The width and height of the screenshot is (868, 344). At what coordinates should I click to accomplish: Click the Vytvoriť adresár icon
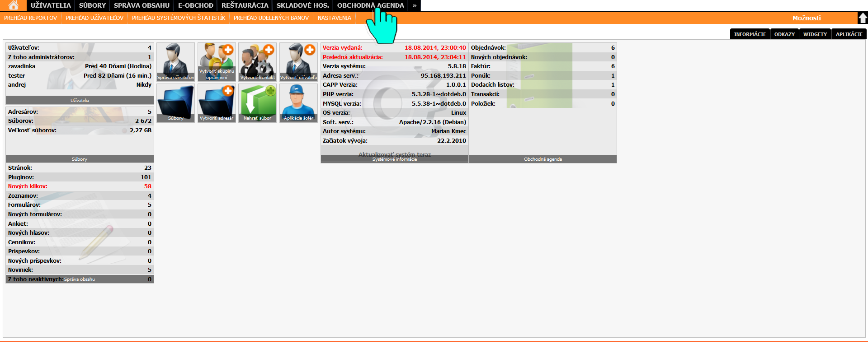217,103
